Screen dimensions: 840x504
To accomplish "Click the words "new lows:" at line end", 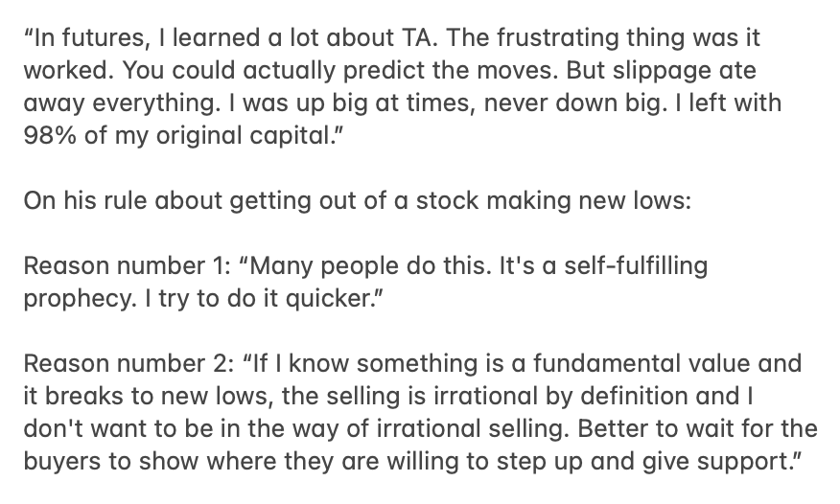I will point(635,200).
